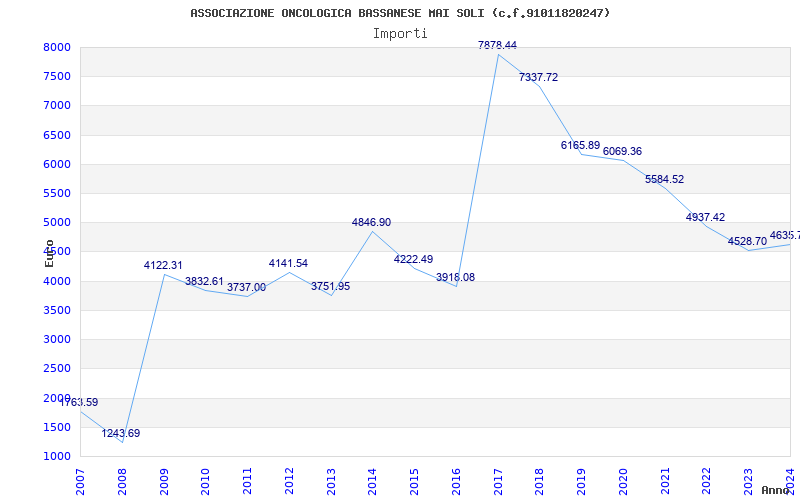Select data label 4222.49
800x500 pixels.
pos(413,259)
